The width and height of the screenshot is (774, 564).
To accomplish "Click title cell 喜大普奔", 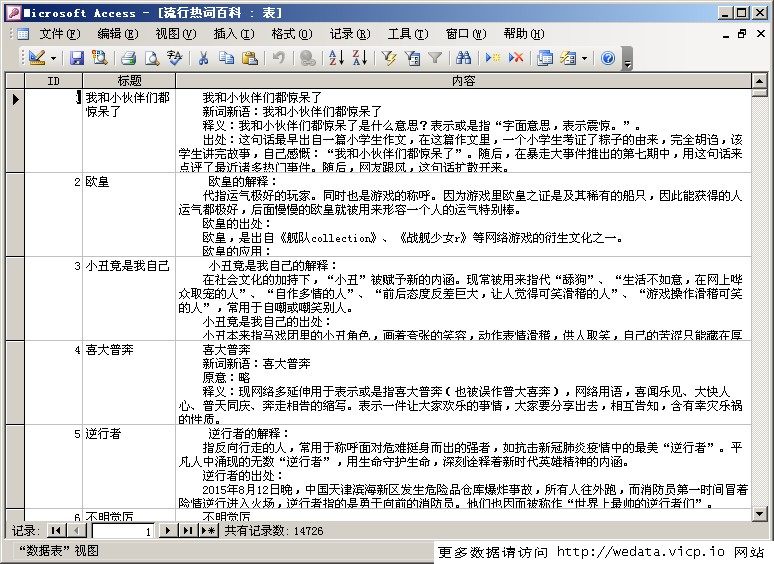I will 129,382.
